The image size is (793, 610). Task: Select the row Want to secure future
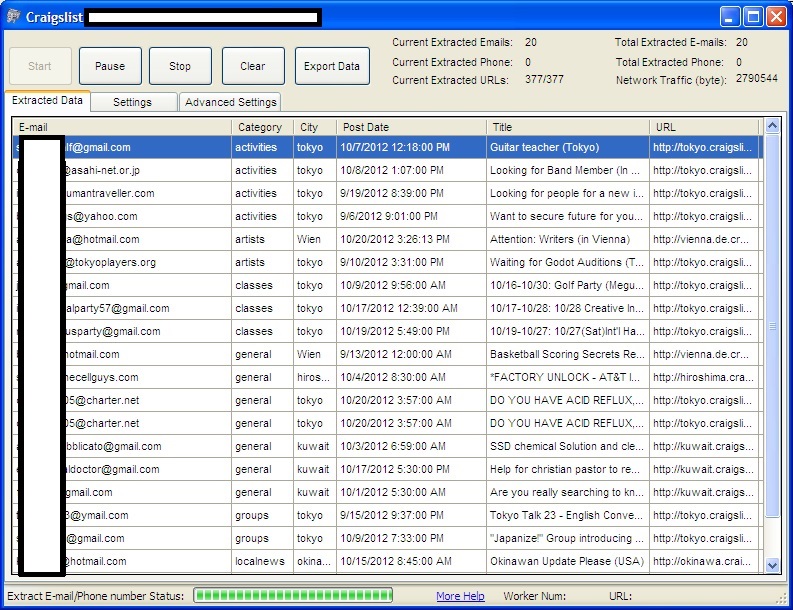click(386, 216)
